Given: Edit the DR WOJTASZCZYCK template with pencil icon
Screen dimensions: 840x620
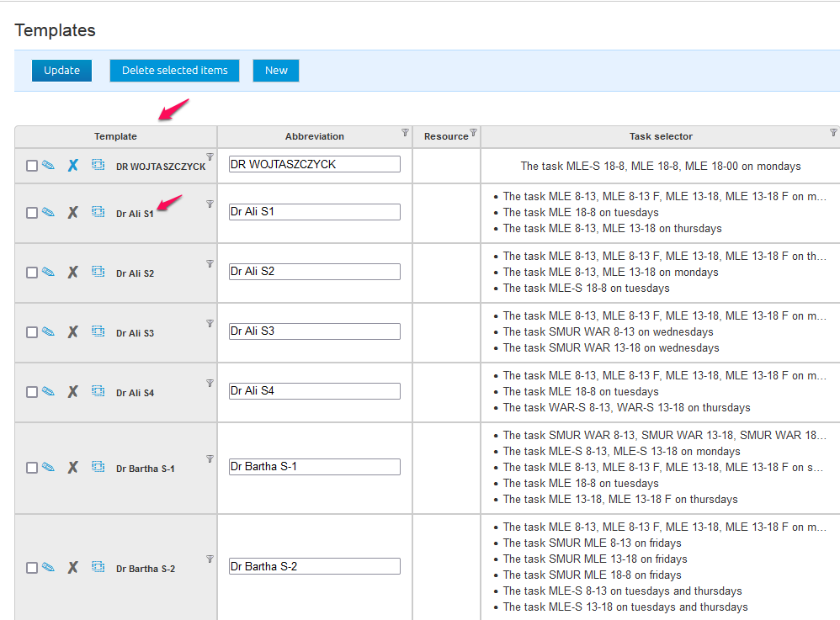Looking at the screenshot, I should coord(48,165).
